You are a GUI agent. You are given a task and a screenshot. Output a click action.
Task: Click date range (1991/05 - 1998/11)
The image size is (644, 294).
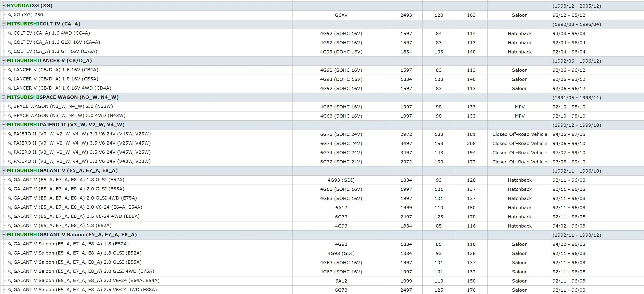tap(577, 97)
